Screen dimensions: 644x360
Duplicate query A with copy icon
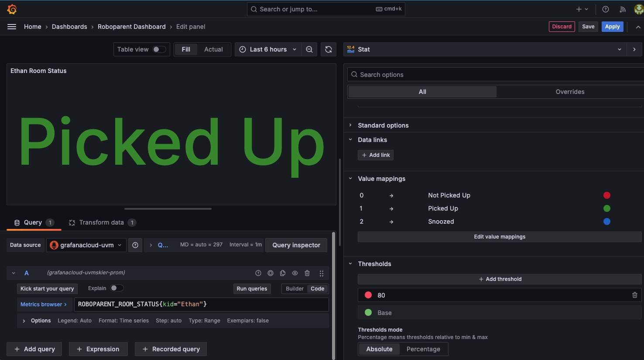point(283,273)
